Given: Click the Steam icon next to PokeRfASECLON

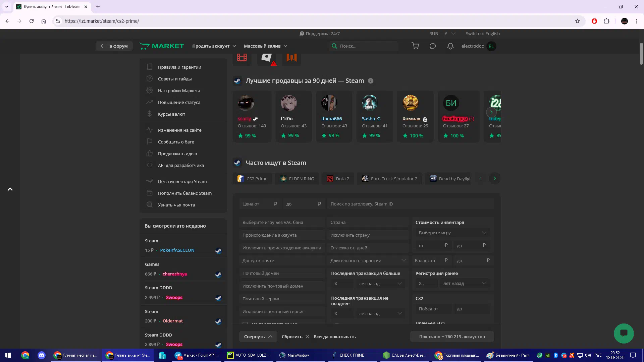Looking at the screenshot, I should click(218, 251).
